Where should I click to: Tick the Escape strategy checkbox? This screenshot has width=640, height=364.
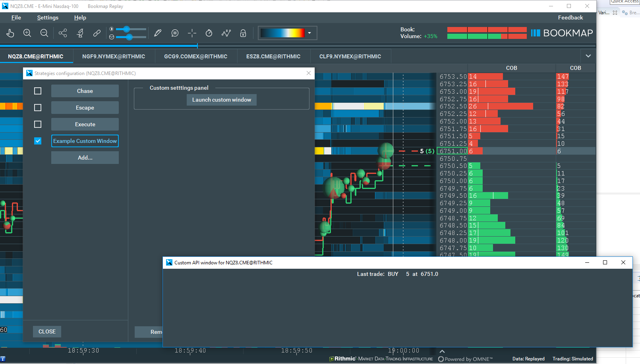click(38, 108)
